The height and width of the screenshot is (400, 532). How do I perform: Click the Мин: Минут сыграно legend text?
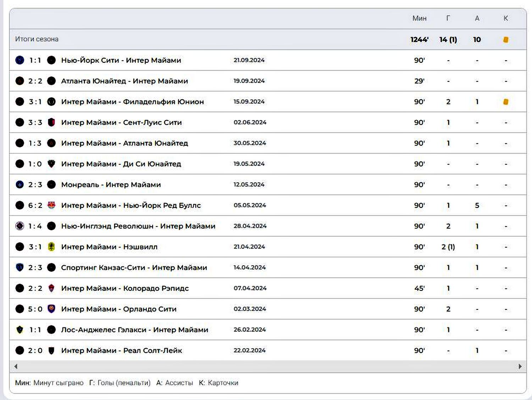[49, 383]
